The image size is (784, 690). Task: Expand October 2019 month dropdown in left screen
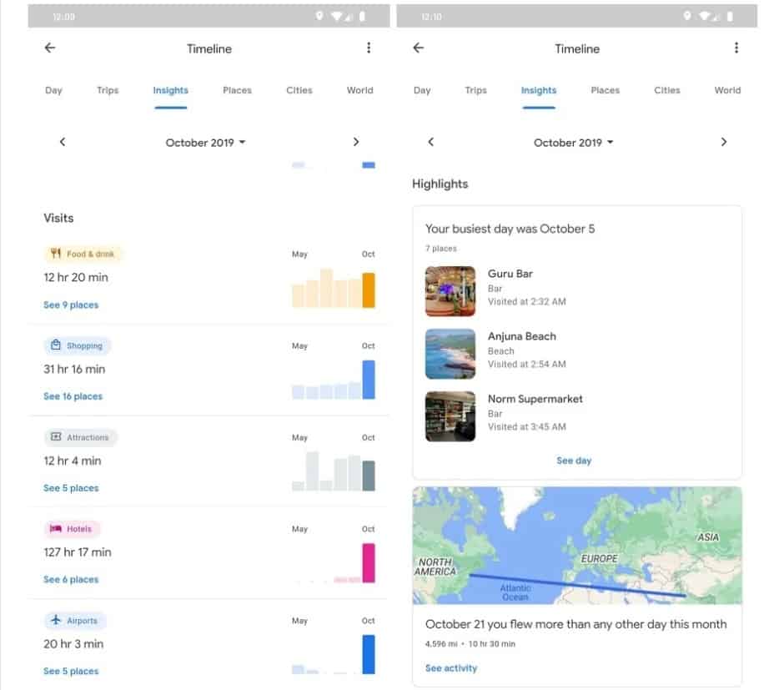click(x=206, y=143)
